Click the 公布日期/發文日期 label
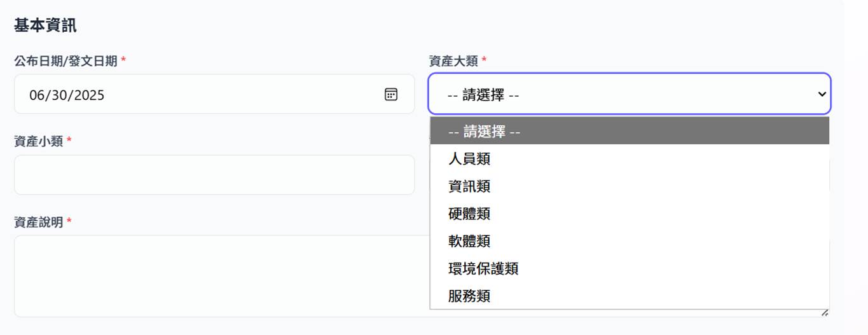This screenshot has width=868, height=335. tap(65, 61)
